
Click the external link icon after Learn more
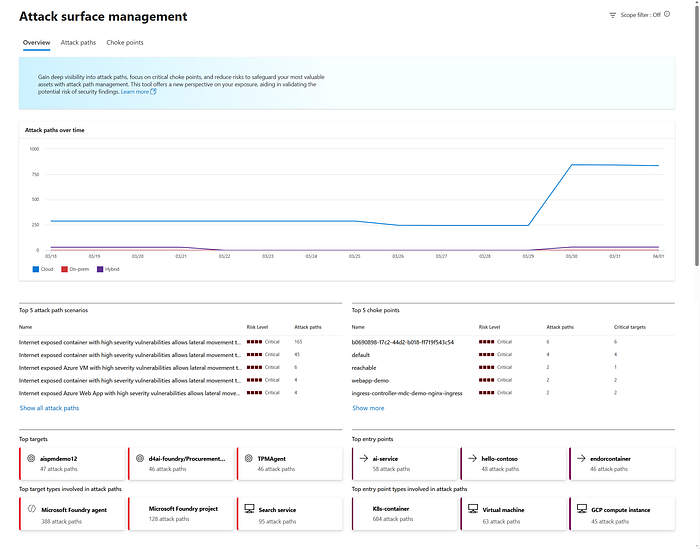[153, 92]
